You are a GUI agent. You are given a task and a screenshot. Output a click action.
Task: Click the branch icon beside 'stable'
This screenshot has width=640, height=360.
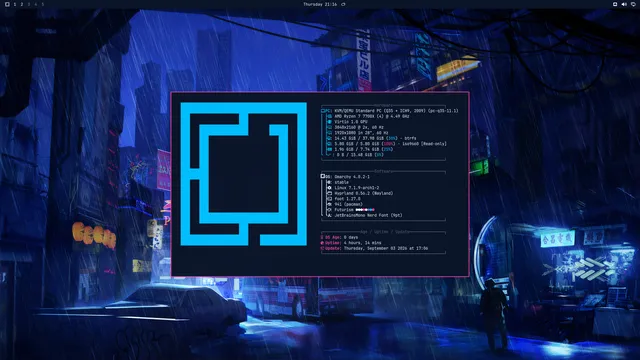click(329, 182)
